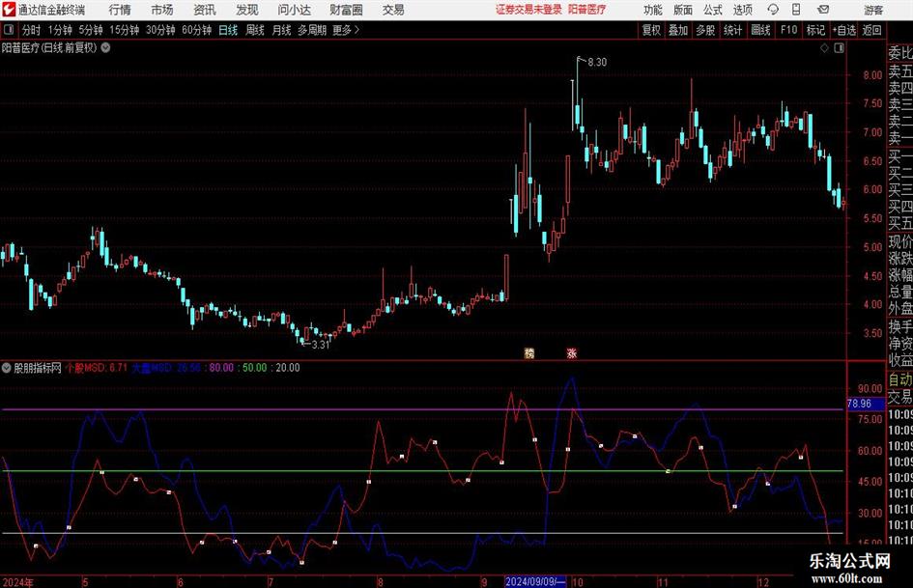
Task: Click the 榜 marker icon on chart
Action: pos(528,352)
